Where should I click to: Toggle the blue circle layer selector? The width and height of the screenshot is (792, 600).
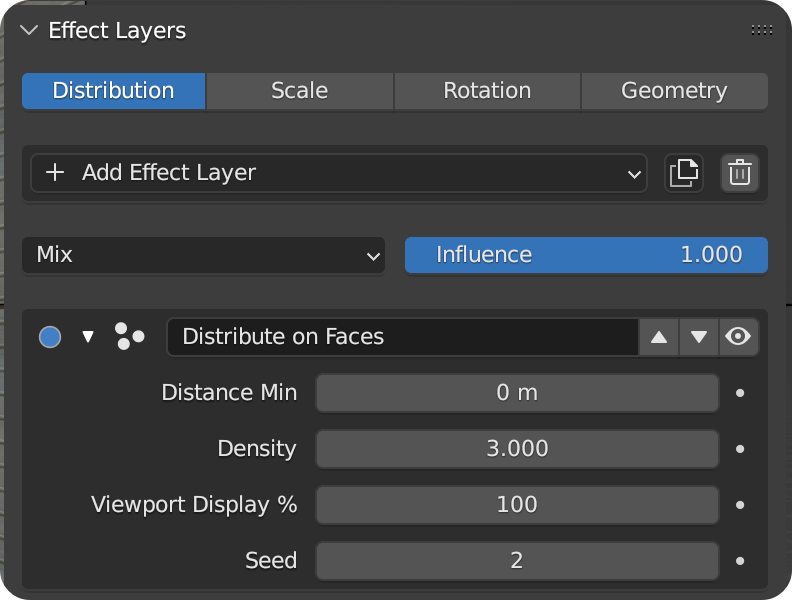pos(50,337)
